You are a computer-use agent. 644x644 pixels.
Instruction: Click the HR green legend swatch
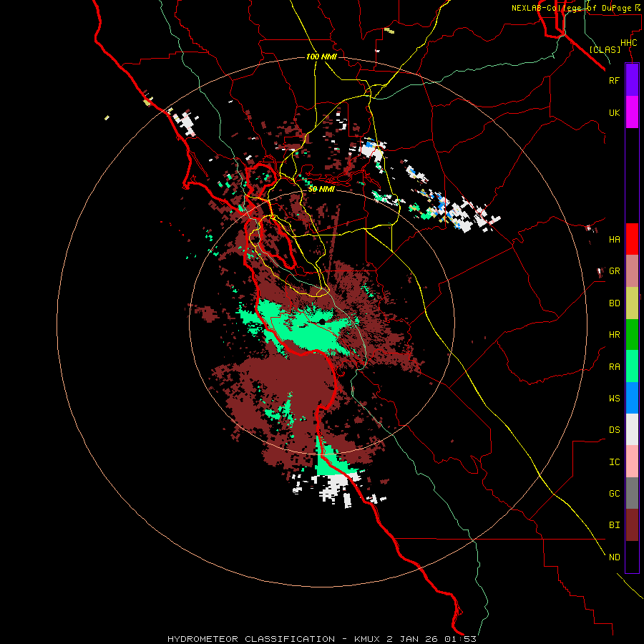632,335
